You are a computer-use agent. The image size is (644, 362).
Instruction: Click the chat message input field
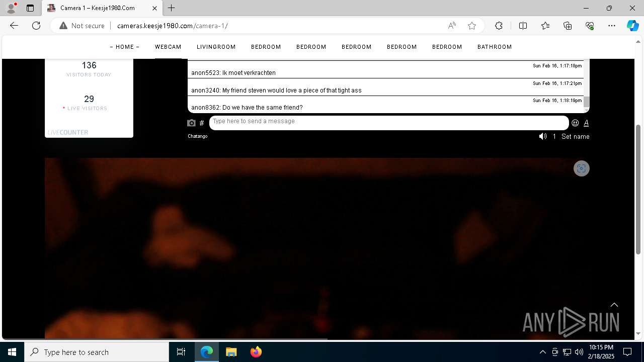(389, 123)
